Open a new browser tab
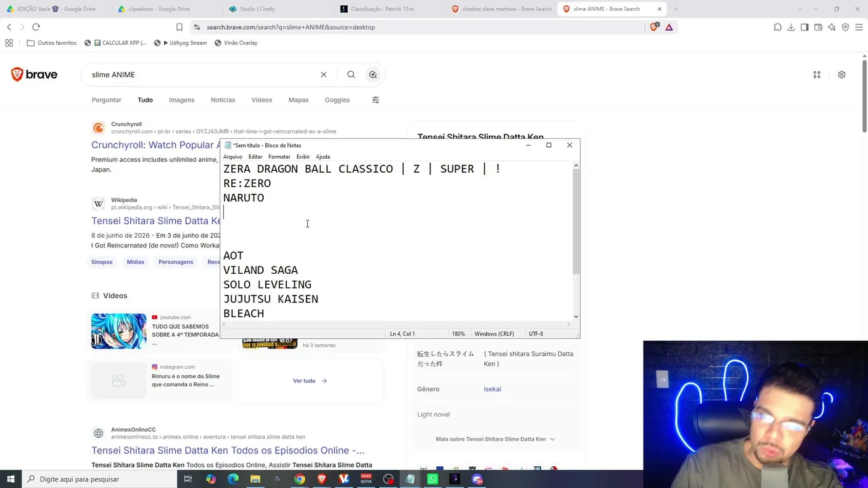 click(x=675, y=9)
